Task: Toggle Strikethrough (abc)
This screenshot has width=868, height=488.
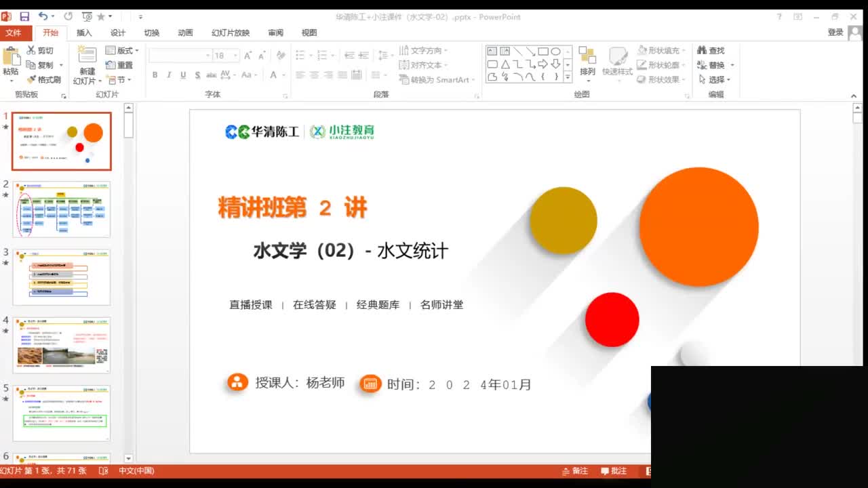Action: (211, 75)
